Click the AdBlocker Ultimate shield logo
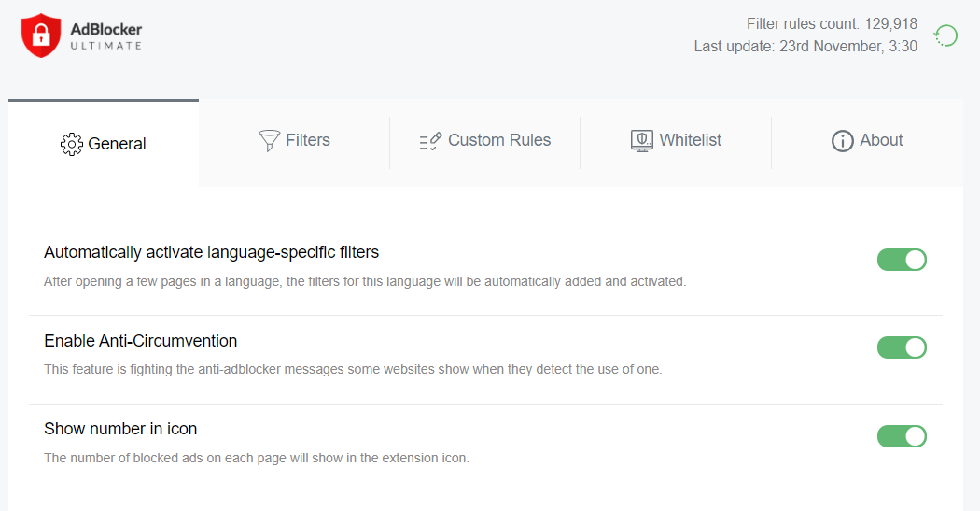Image resolution: width=980 pixels, height=511 pixels. (x=41, y=35)
